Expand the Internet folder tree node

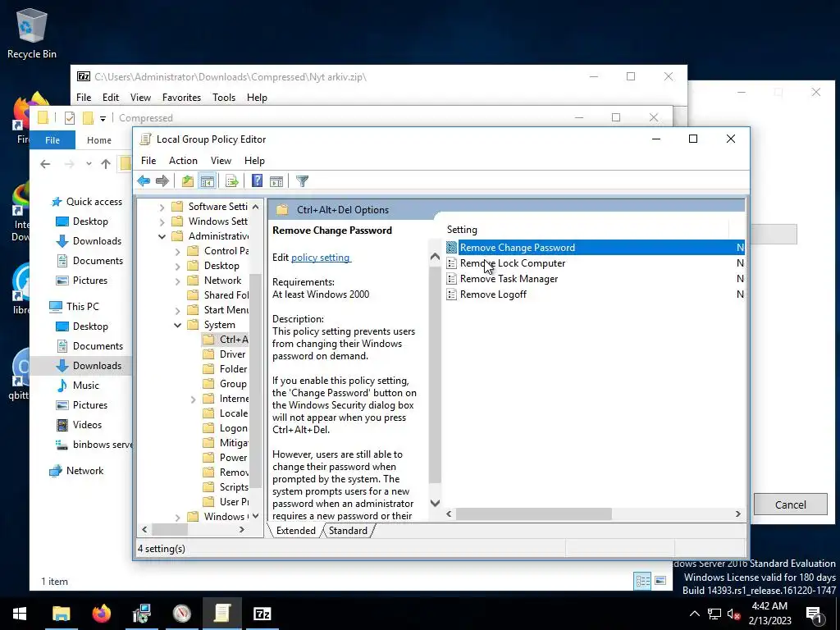pyautogui.click(x=193, y=399)
